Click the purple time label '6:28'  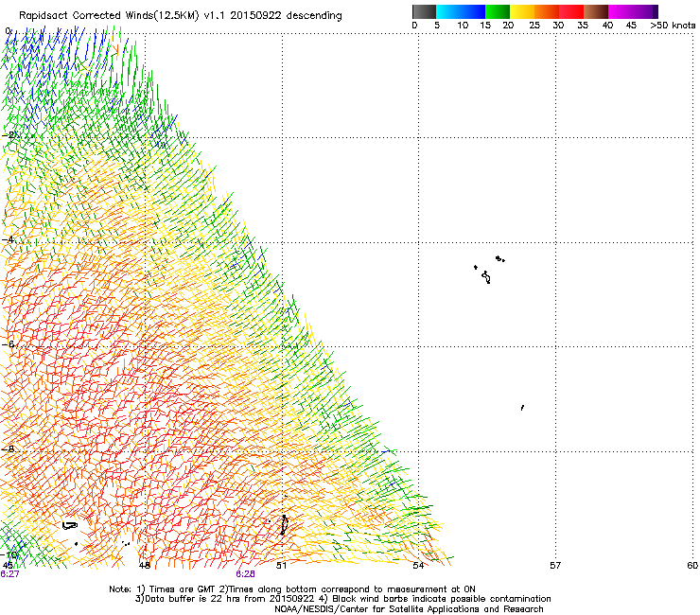(246, 574)
